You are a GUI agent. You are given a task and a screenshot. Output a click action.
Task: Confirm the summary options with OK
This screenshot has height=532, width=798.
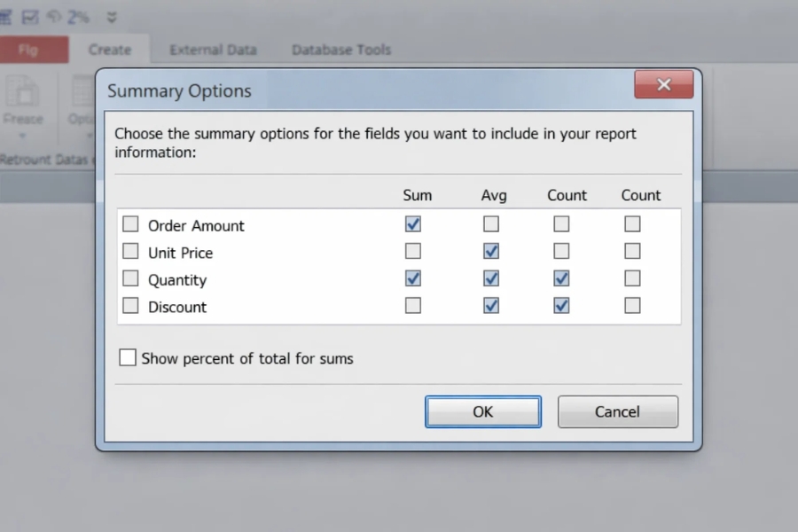(x=482, y=411)
